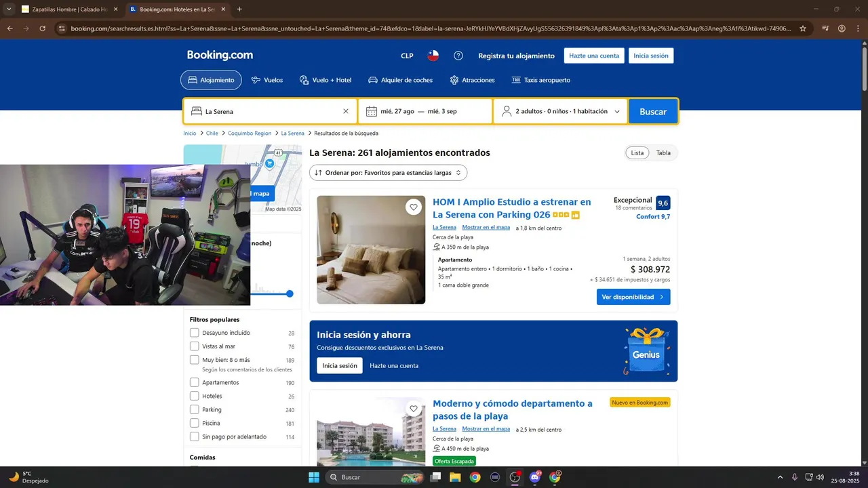Switch results to Tabla view
The width and height of the screenshot is (868, 488).
pyautogui.click(x=663, y=152)
